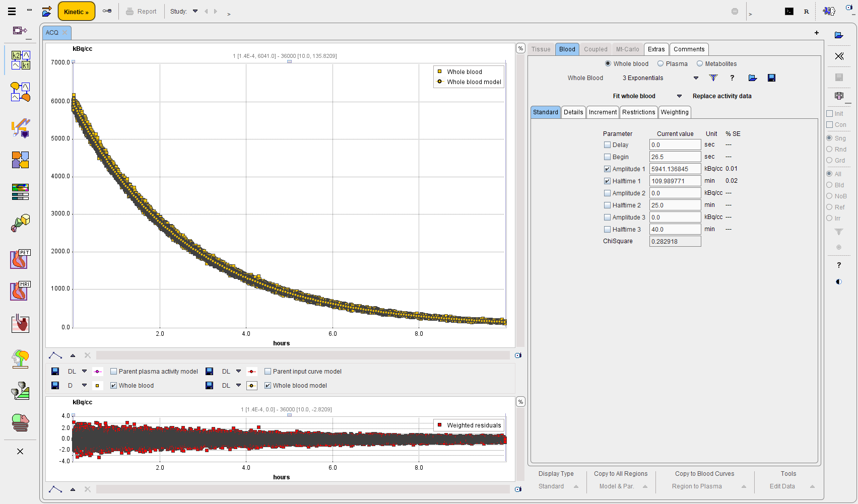Select the Whole blood radio button
The width and height of the screenshot is (858, 504).
[x=608, y=64]
